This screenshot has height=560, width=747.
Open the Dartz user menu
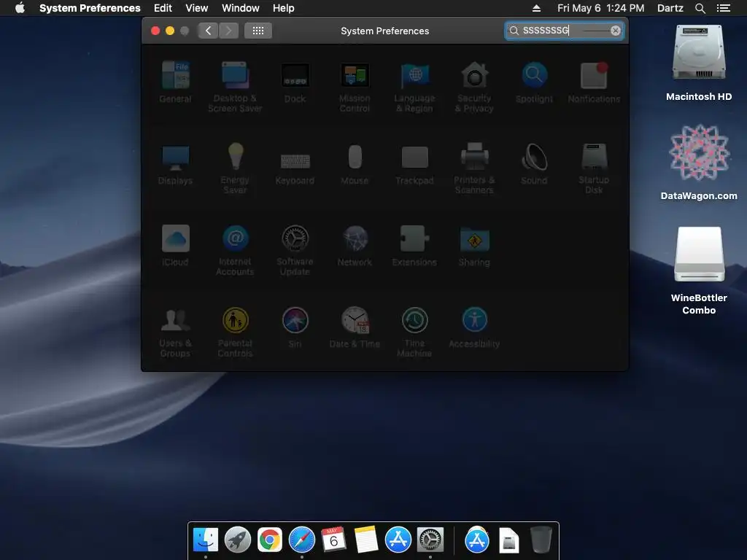670,8
